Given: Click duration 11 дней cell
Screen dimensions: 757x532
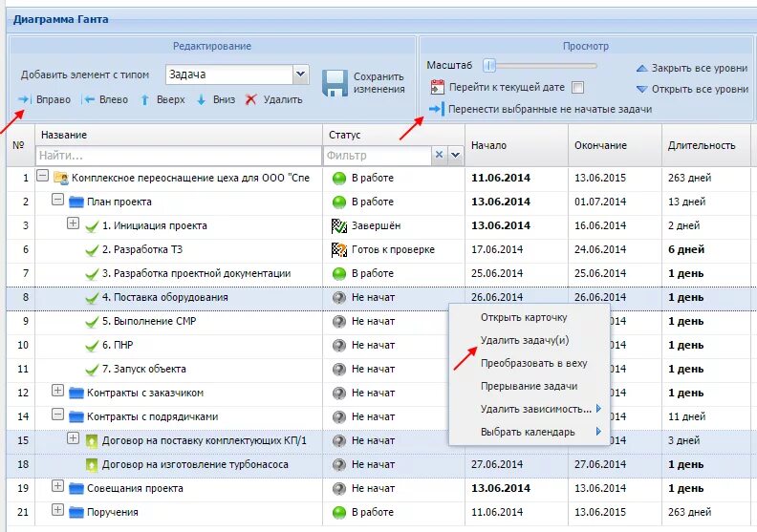Looking at the screenshot, I should pyautogui.click(x=686, y=416).
